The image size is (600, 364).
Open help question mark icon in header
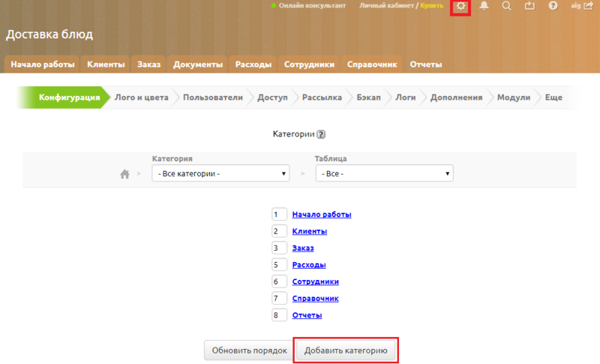(553, 6)
